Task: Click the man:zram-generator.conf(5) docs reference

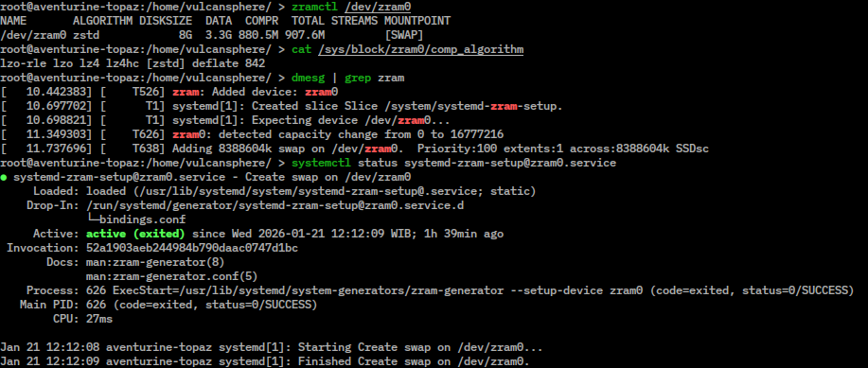Action: click(x=171, y=276)
